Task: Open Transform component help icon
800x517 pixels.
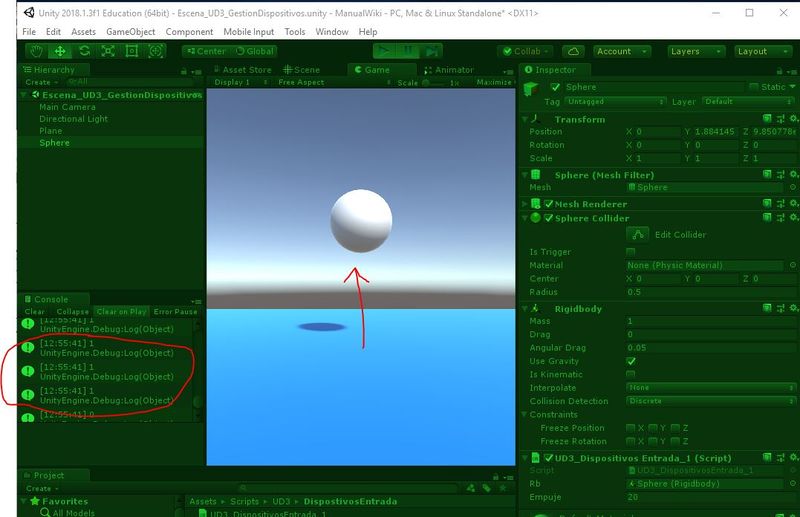Action: 767,119
